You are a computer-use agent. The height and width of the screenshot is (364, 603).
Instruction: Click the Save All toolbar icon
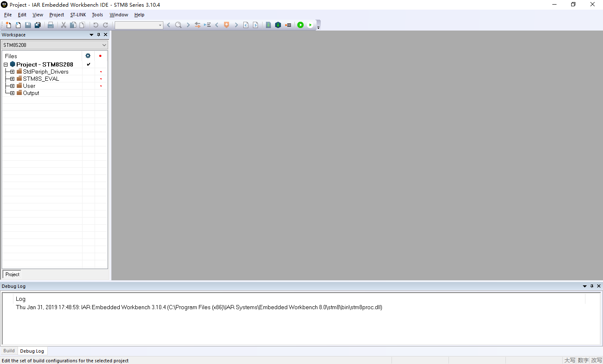pos(38,25)
